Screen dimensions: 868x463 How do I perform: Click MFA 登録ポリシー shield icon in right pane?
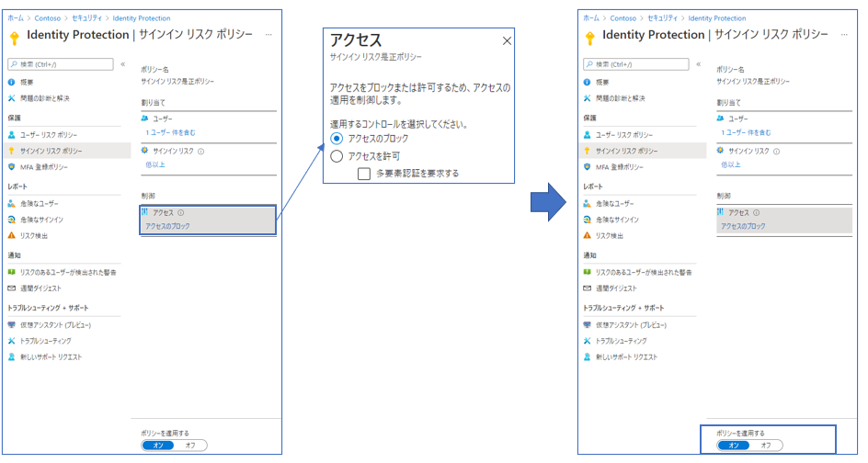[x=588, y=166]
